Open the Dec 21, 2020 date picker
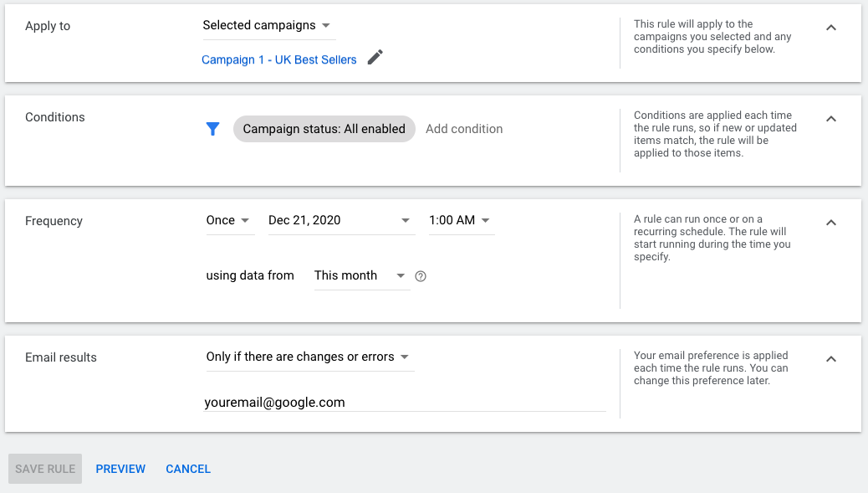The width and height of the screenshot is (868, 493). 340,221
